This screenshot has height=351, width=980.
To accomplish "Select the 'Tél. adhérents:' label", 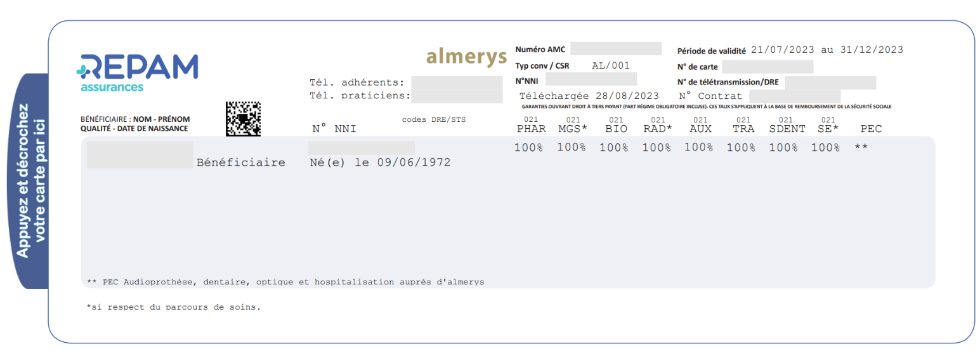I will pos(356,83).
